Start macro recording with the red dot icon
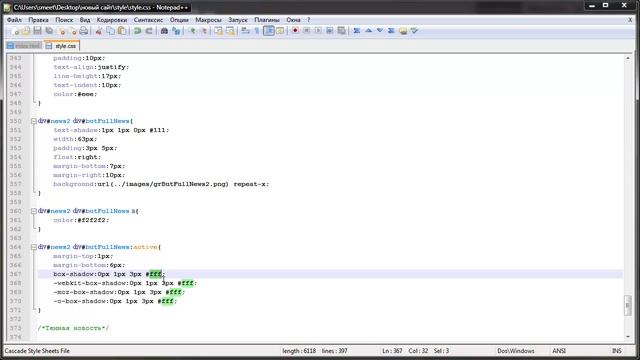The width and height of the screenshot is (640, 360). tap(295, 31)
